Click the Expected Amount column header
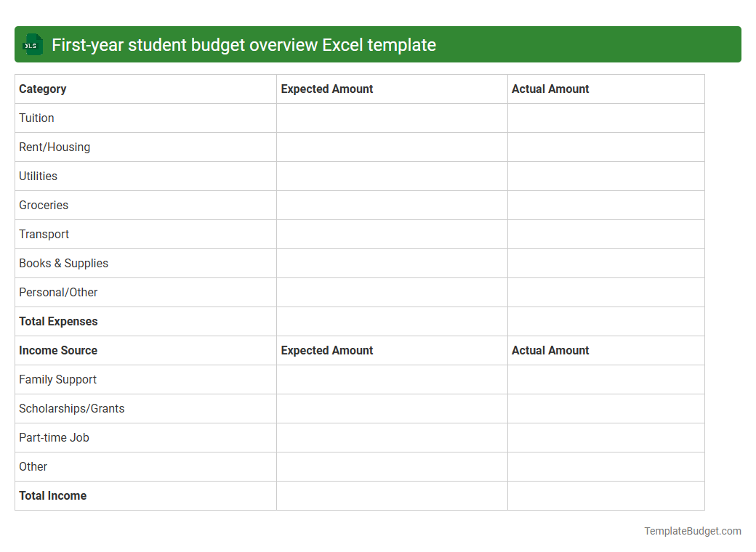This screenshot has height=552, width=756. coord(326,89)
